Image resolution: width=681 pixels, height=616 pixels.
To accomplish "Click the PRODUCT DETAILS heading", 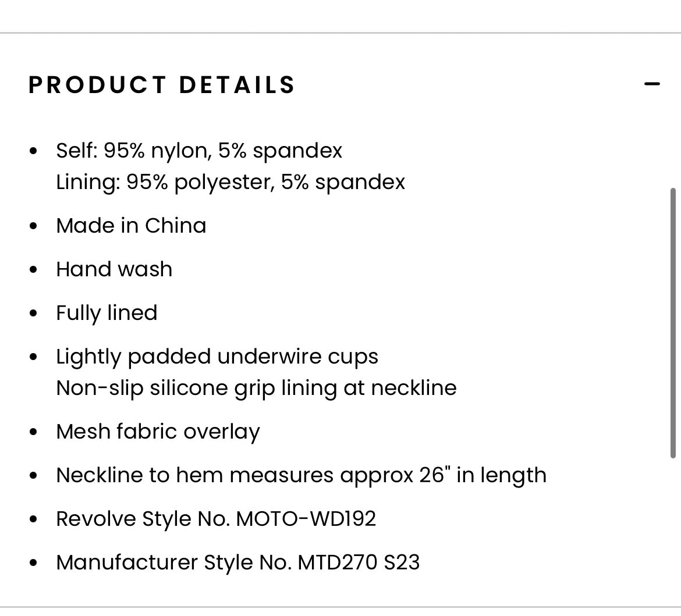I will [x=162, y=85].
